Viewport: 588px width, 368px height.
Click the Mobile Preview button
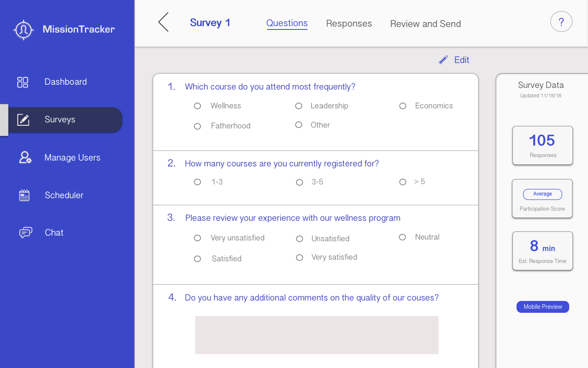[x=543, y=307]
